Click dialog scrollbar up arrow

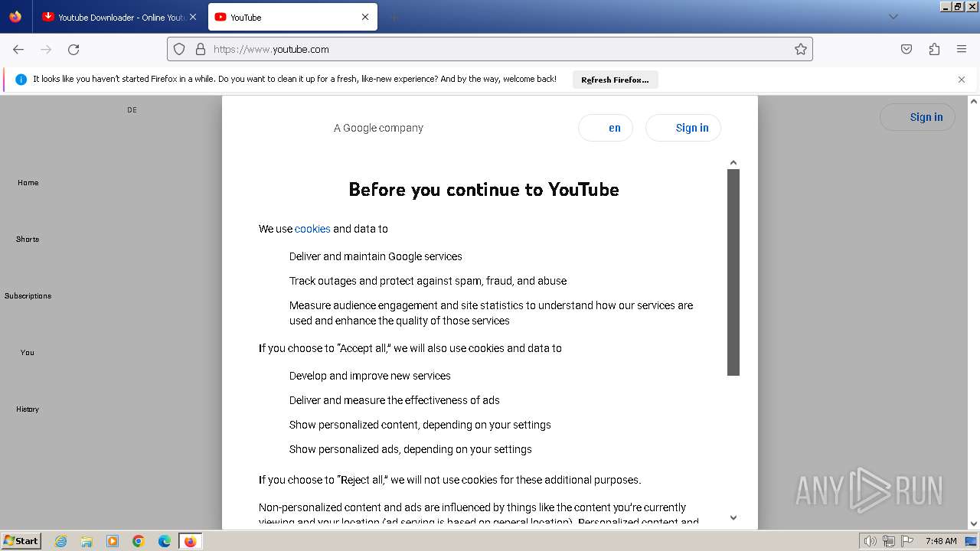(733, 162)
